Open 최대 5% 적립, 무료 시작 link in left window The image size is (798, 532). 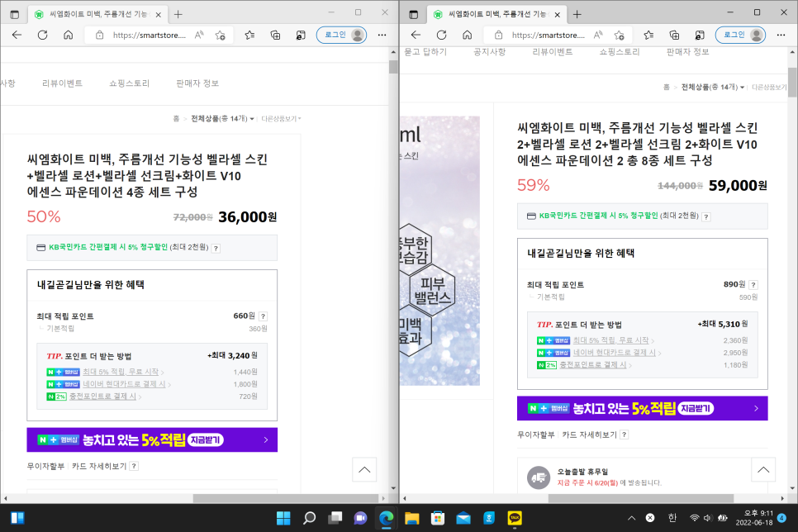(122, 372)
